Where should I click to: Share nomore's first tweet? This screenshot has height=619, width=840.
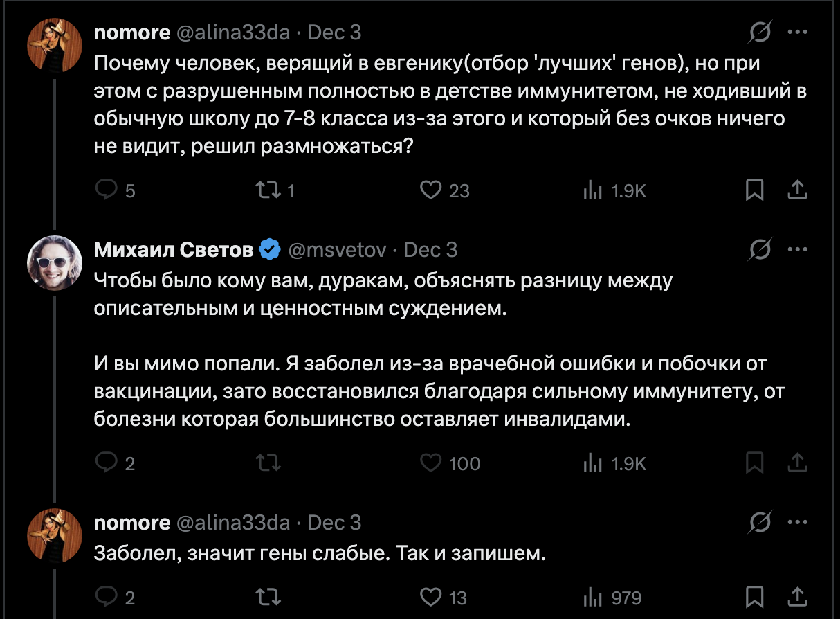click(796, 190)
